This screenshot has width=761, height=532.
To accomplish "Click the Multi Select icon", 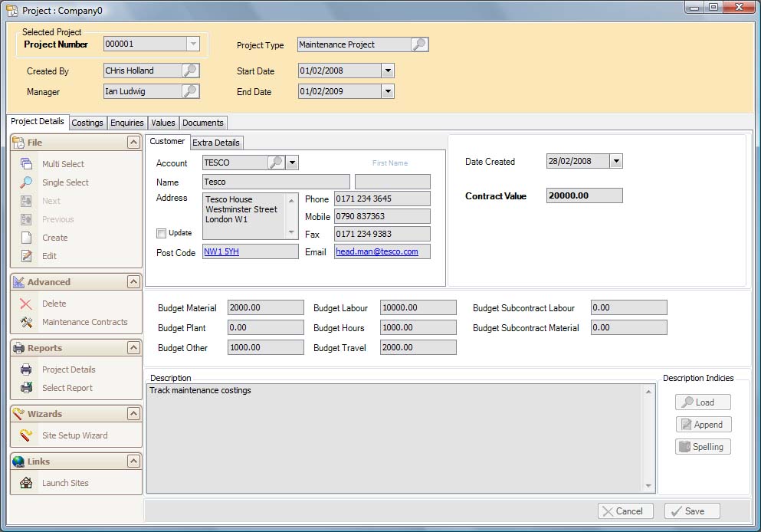I will pos(26,164).
